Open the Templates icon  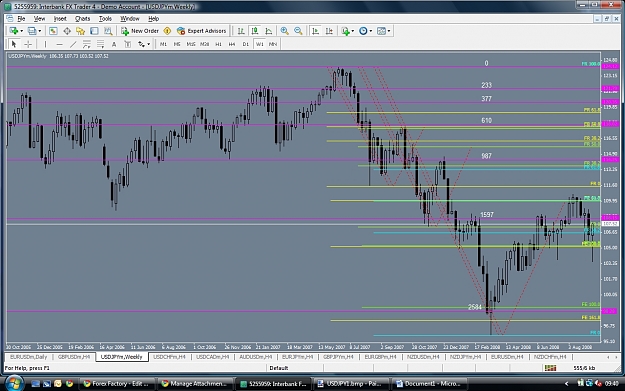[x=381, y=31]
